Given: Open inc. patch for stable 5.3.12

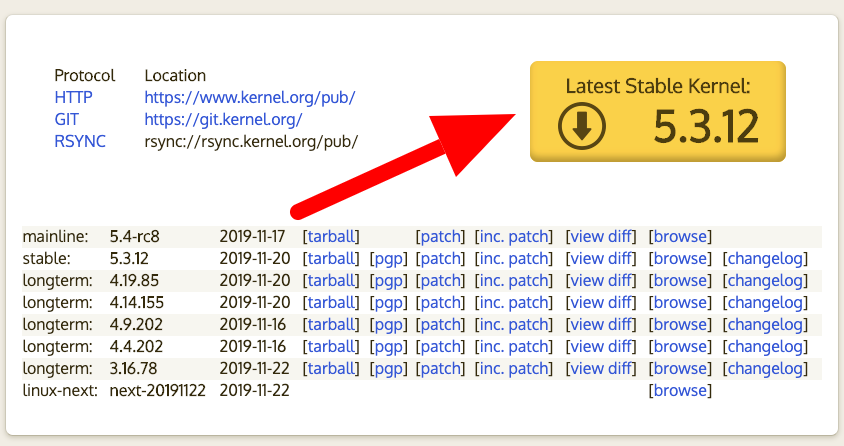Looking at the screenshot, I should click(514, 259).
